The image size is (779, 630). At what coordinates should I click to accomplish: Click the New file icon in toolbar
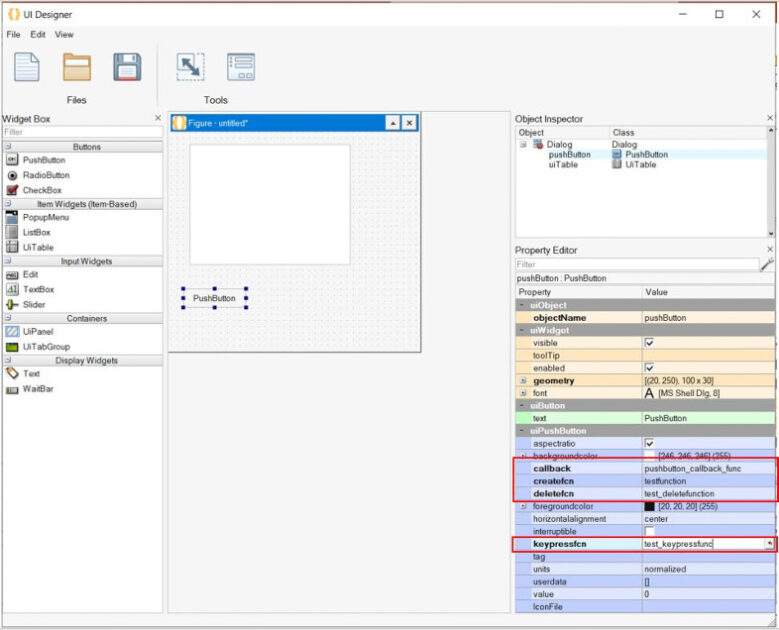tap(26, 67)
